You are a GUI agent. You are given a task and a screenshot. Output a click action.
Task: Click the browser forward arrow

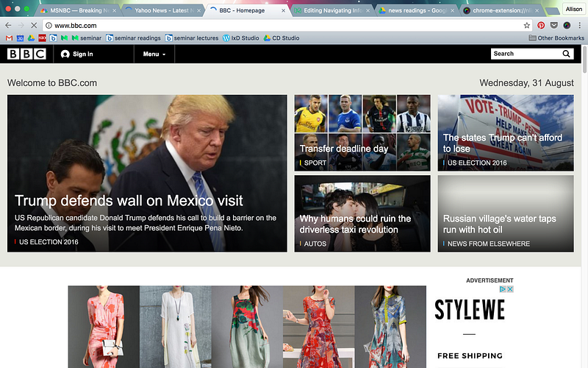pyautogui.click(x=21, y=25)
